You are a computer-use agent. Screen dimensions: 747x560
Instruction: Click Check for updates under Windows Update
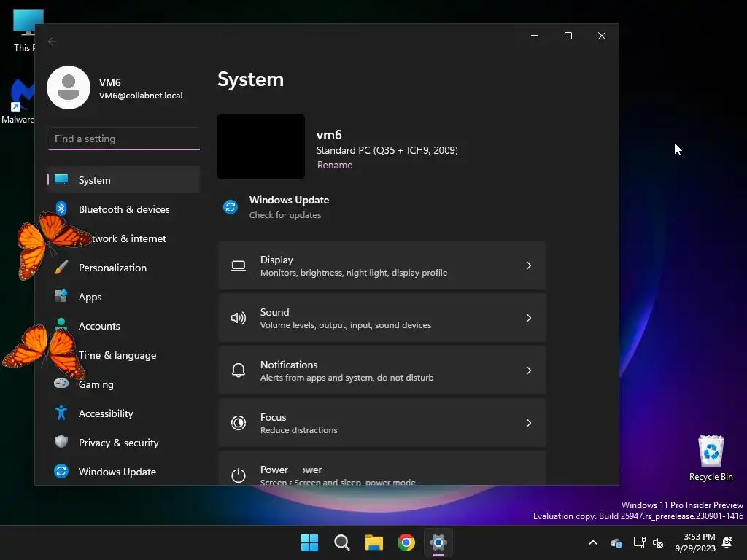(285, 215)
